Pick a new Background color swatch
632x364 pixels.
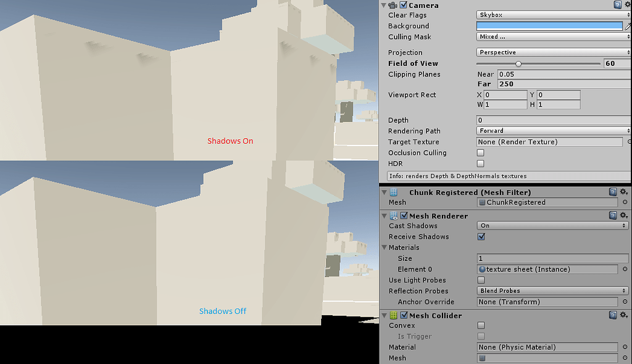[549, 25]
